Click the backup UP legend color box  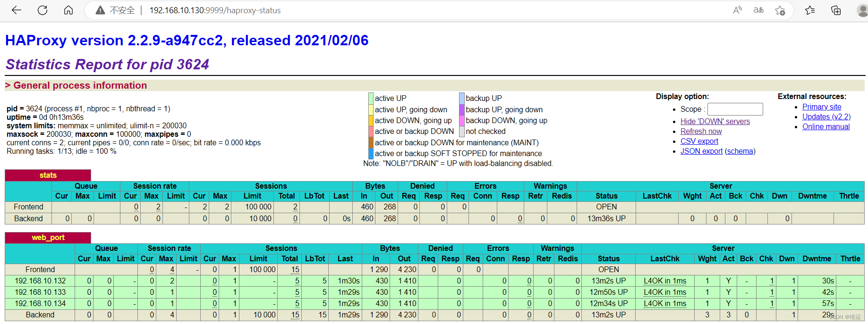tap(462, 98)
